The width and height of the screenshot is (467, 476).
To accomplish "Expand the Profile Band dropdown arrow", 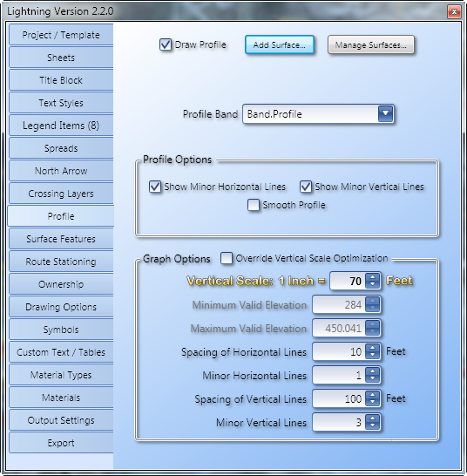I will pos(386,114).
